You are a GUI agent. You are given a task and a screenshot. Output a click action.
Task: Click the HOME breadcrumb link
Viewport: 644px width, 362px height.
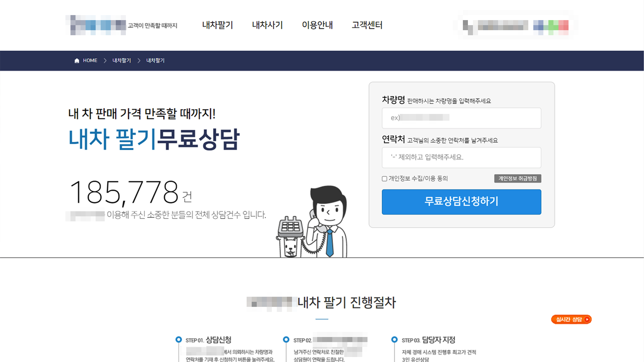[90, 61]
